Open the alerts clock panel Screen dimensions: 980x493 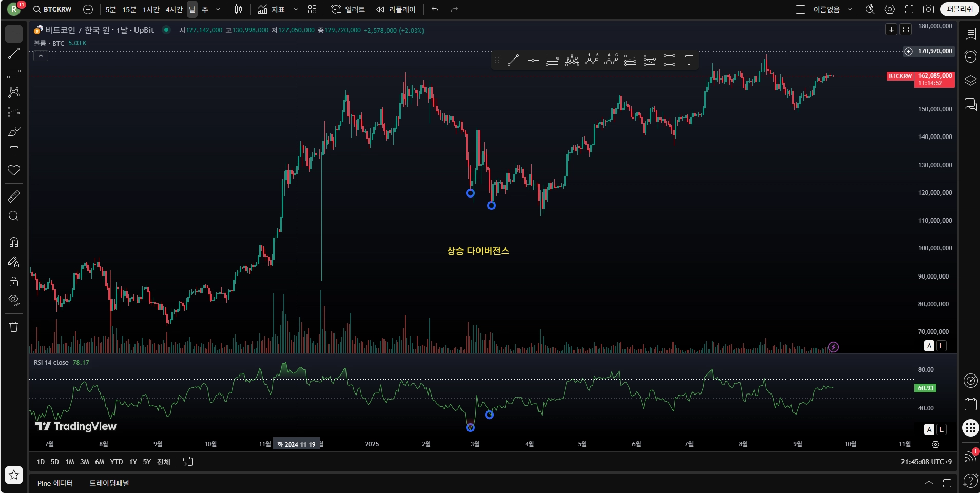[x=970, y=56]
